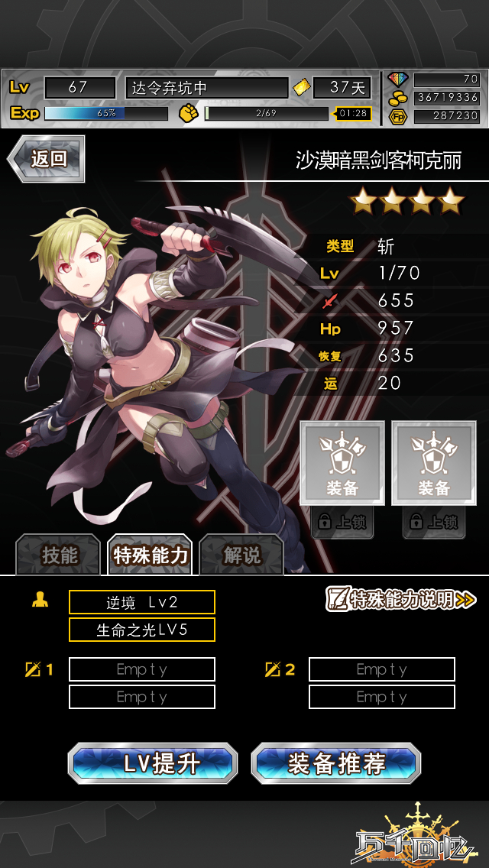Tap the gold coins currency icon
The width and height of the screenshot is (489, 868).
click(x=397, y=98)
